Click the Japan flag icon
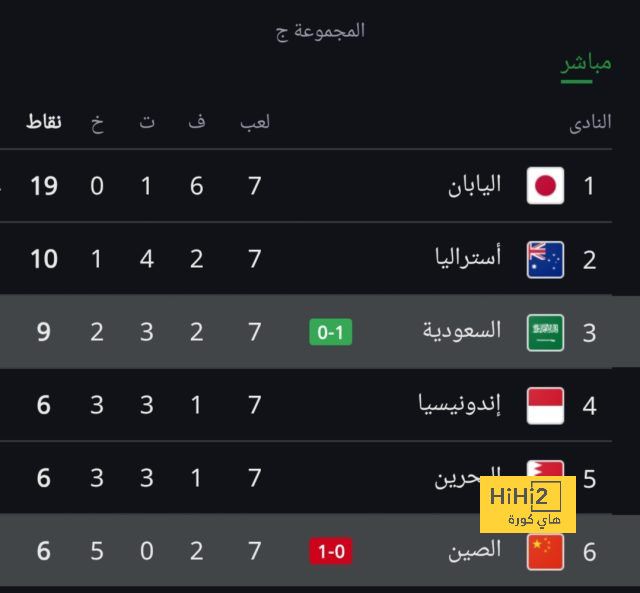This screenshot has width=640, height=593. [545, 186]
